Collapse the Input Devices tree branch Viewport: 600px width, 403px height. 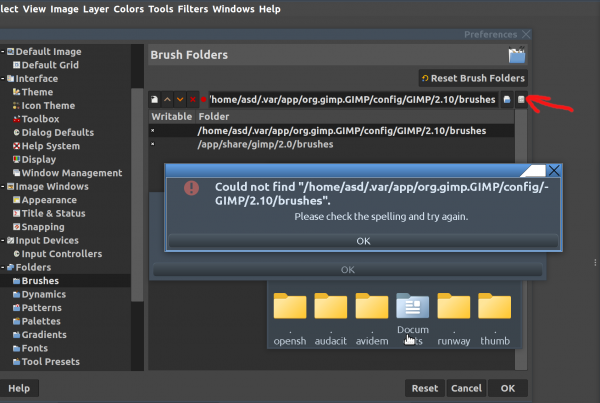point(3,240)
